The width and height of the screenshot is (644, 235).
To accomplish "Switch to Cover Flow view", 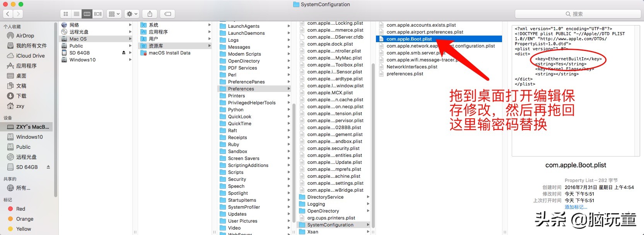I will [98, 14].
